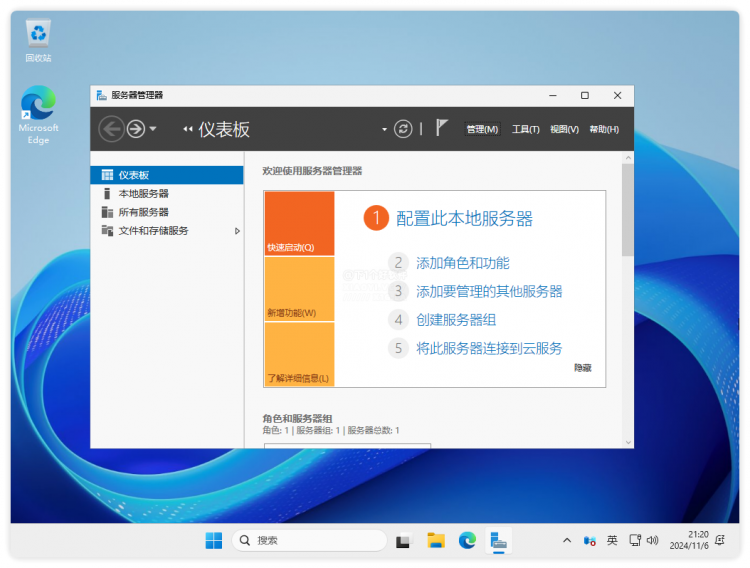Click the dashboard vertical scrollbar thumb
This screenshot has height=568, width=750.
coord(628,210)
